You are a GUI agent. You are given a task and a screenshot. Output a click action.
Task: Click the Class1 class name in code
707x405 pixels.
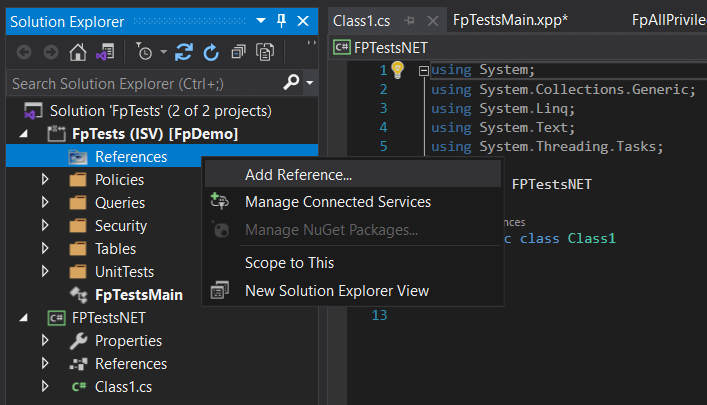pos(591,238)
